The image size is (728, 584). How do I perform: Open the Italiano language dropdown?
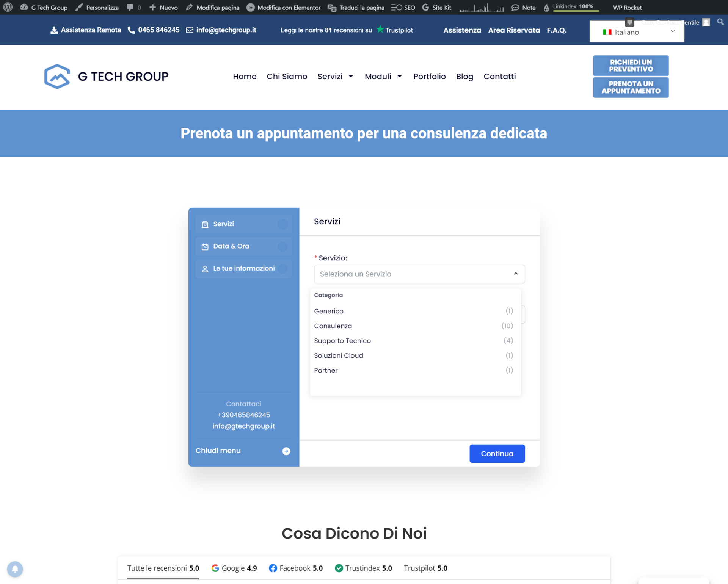(637, 32)
